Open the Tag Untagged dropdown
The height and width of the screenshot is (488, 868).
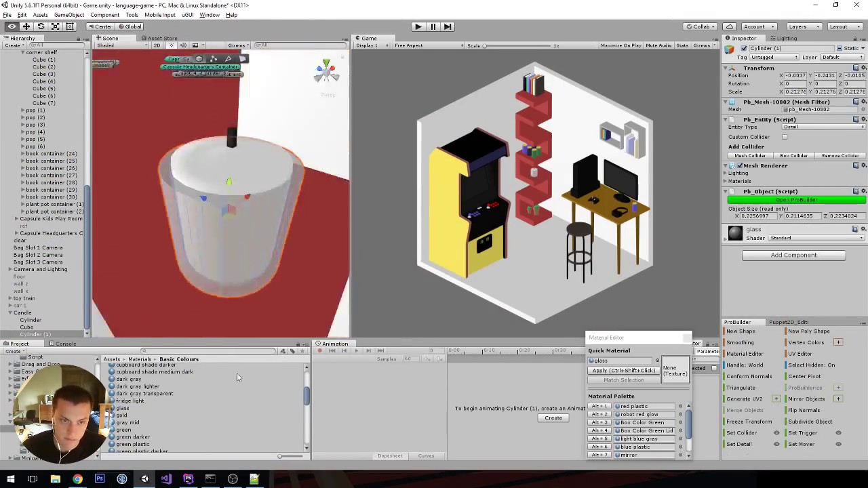[774, 57]
